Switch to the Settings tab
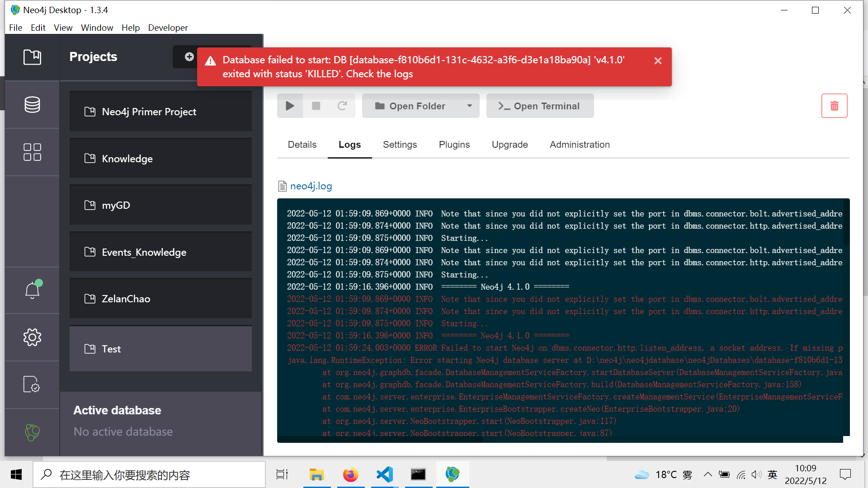Image resolution: width=868 pixels, height=488 pixels. coord(400,145)
